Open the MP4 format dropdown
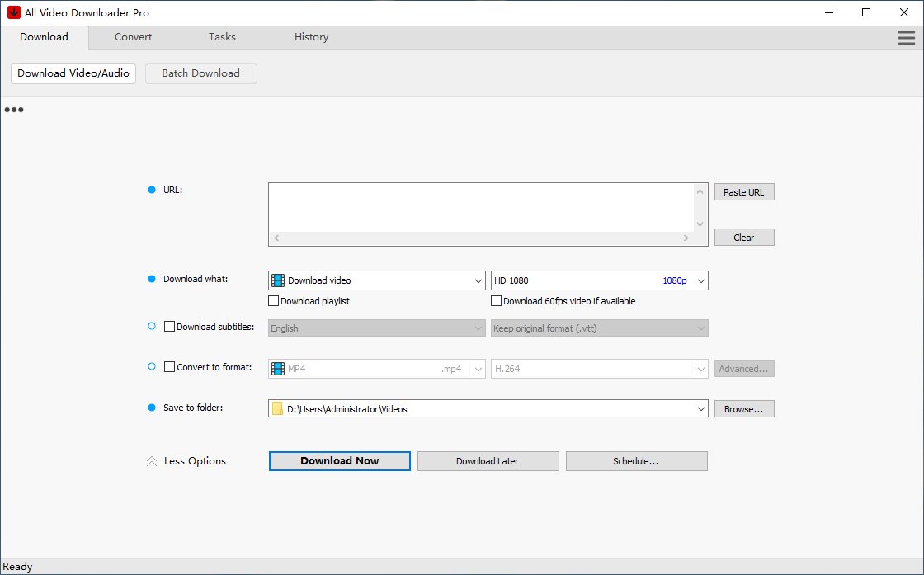The height and width of the screenshot is (575, 924). point(376,369)
